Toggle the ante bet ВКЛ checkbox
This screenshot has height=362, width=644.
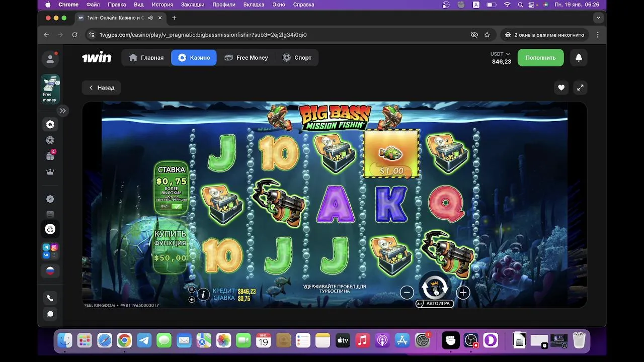point(176,207)
